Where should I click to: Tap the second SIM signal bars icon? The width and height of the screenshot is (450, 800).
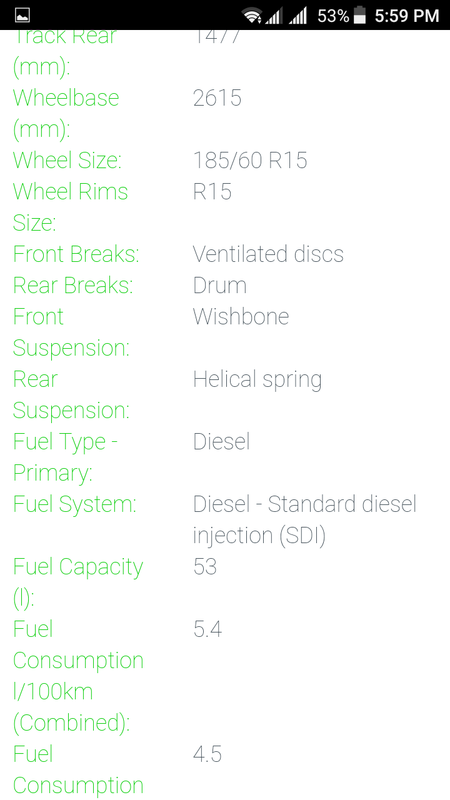[x=297, y=16]
